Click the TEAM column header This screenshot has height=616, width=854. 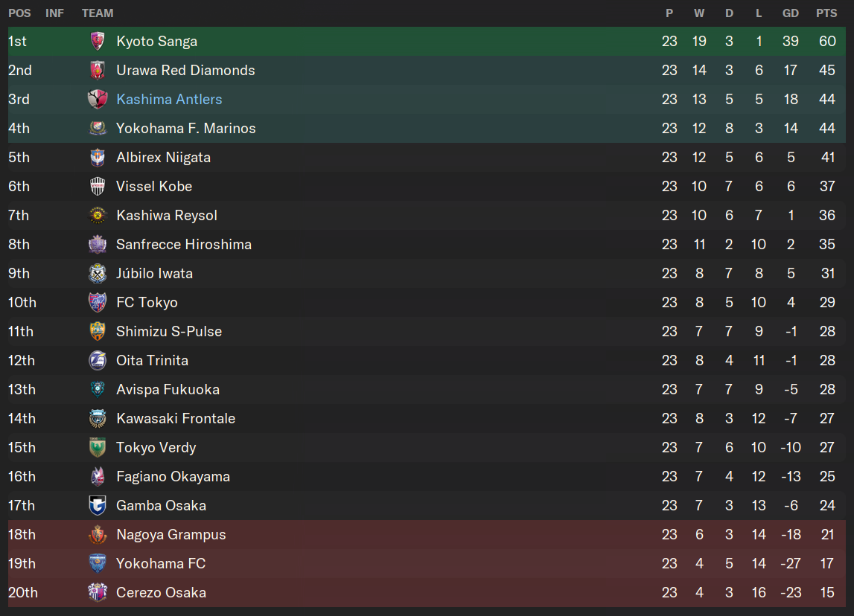tap(98, 13)
